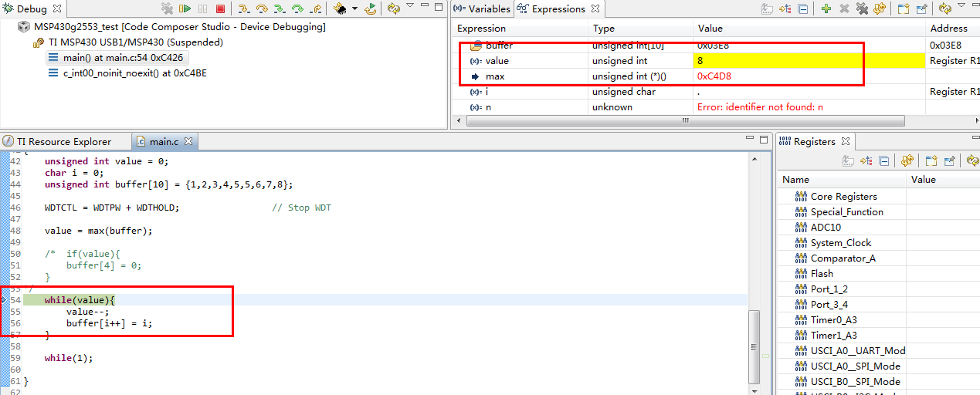Click Pin to Debug Context in Expressions
Viewport: 980px width, 395px height.
(x=921, y=8)
